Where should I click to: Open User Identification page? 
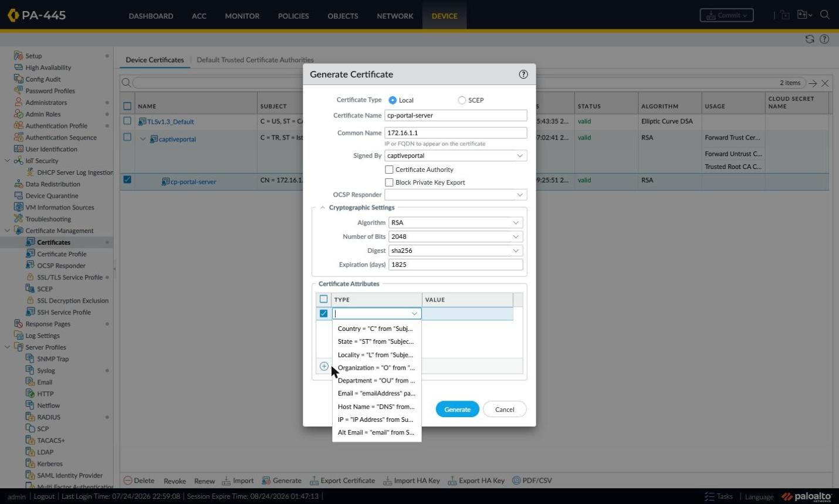tap(51, 149)
